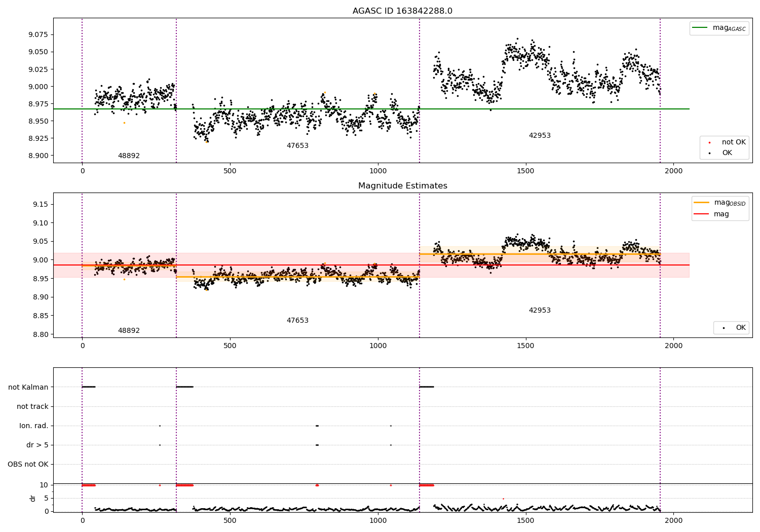
Task: Click y-axis tick 8.95
Action: 41,279
